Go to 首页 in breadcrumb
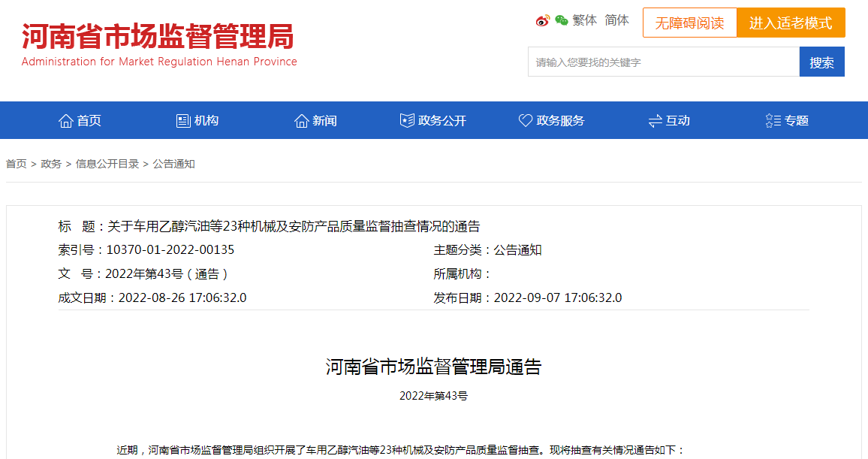868x459 pixels. pos(16,164)
